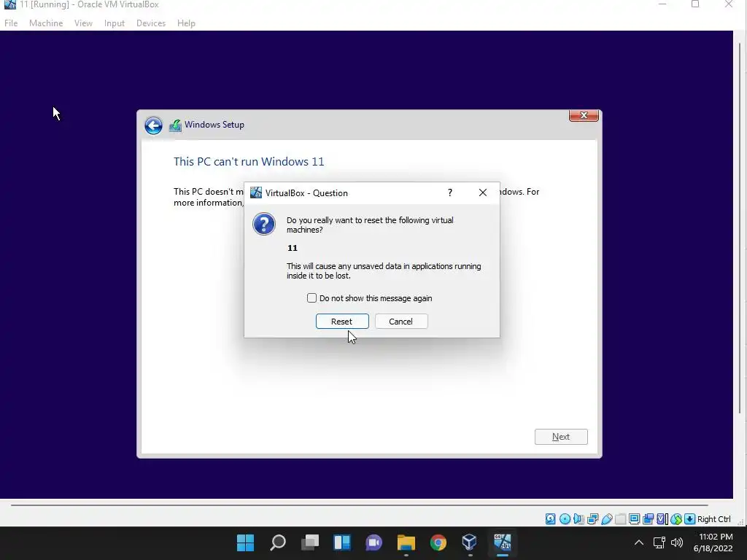Close the VirtualBox Question dialog
The image size is (747, 560).
tap(483, 192)
